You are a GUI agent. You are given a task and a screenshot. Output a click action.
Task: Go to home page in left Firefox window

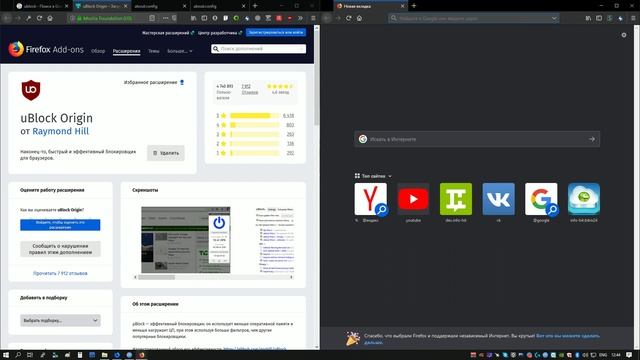50,18
